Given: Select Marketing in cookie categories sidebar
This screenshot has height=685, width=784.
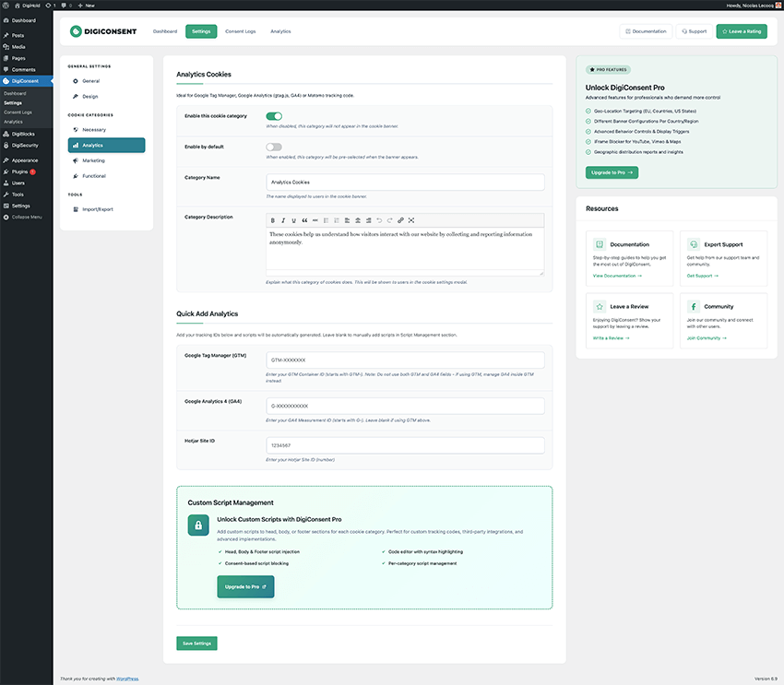Looking at the screenshot, I should (93, 160).
